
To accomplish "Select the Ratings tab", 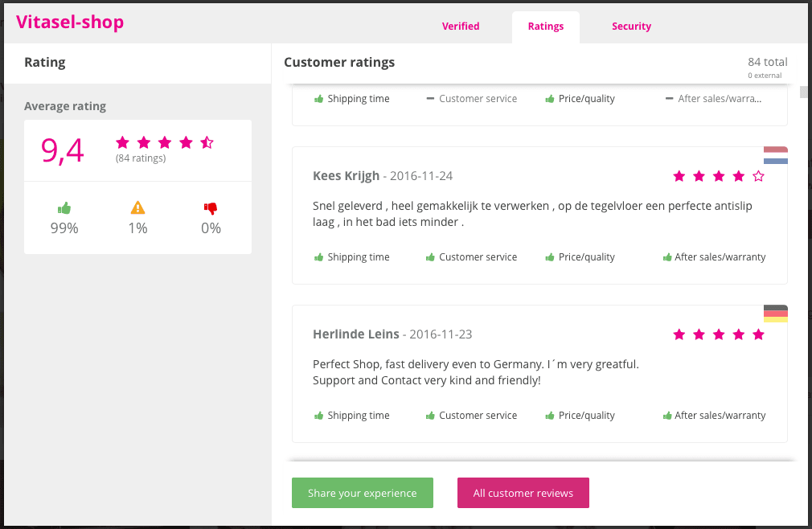I will (546, 27).
